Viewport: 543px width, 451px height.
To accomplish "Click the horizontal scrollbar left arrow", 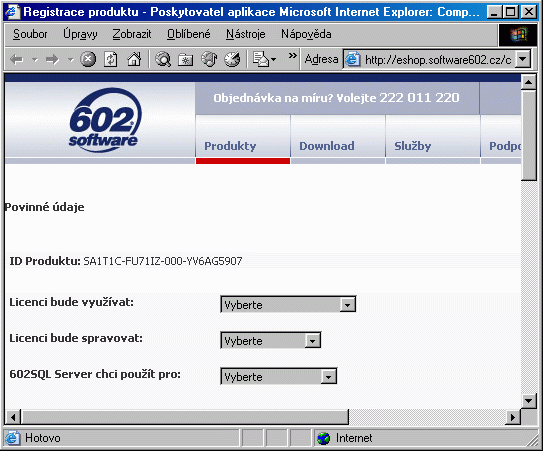I will (13, 417).
